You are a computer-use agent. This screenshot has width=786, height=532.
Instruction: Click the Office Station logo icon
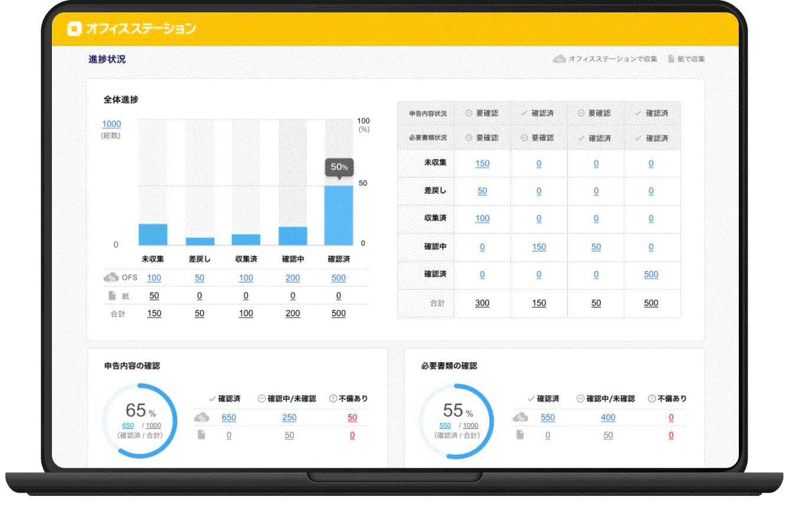74,28
